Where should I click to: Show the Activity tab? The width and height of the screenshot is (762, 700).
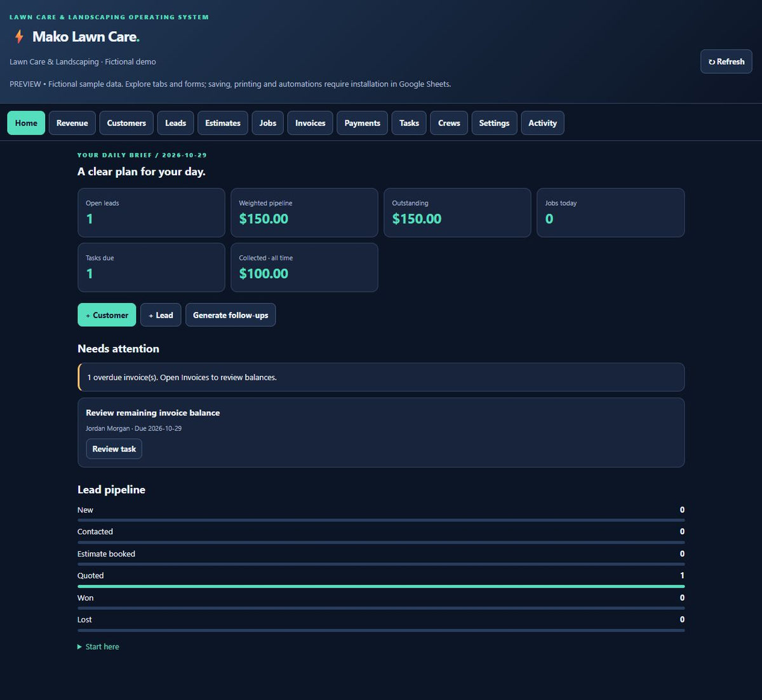click(x=542, y=123)
